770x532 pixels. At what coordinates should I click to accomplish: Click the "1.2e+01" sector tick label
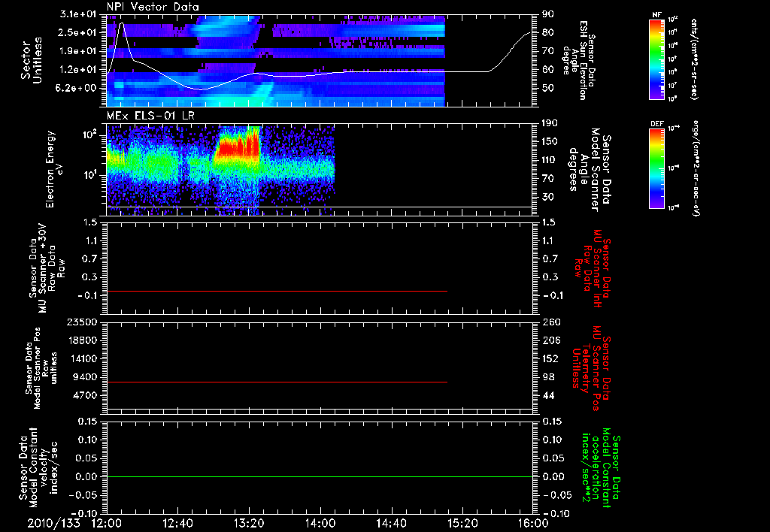tap(78, 70)
